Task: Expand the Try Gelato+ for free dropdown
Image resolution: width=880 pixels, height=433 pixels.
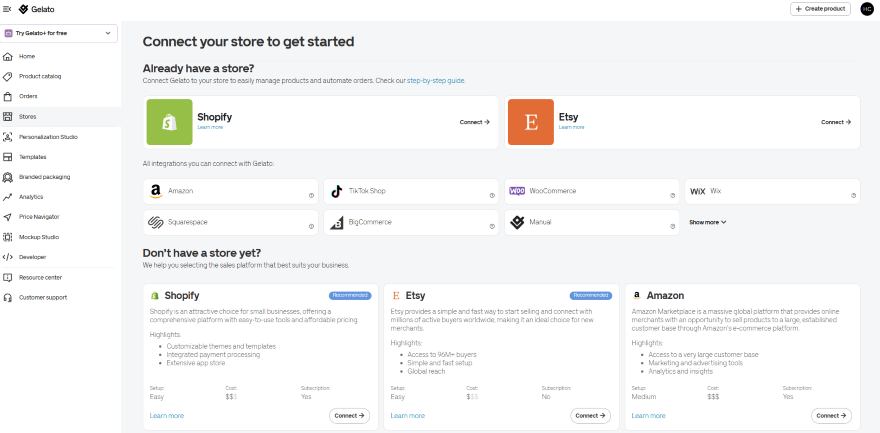Action: click(59, 33)
